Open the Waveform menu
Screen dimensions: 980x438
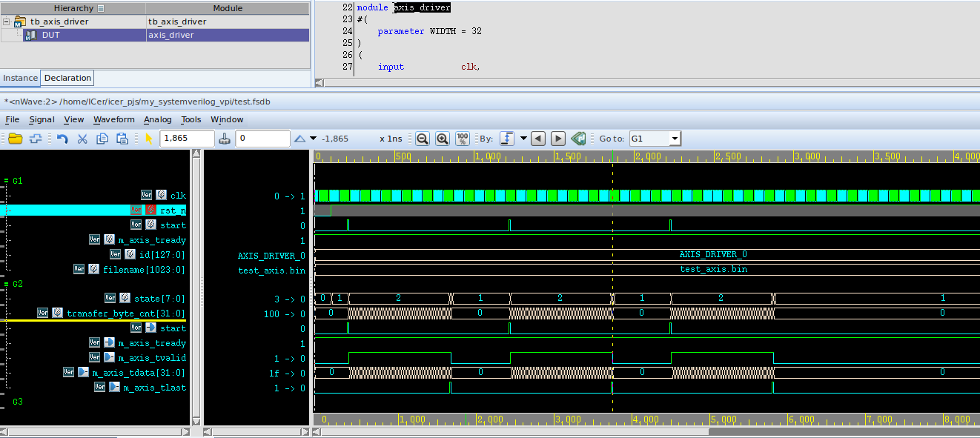(113, 119)
